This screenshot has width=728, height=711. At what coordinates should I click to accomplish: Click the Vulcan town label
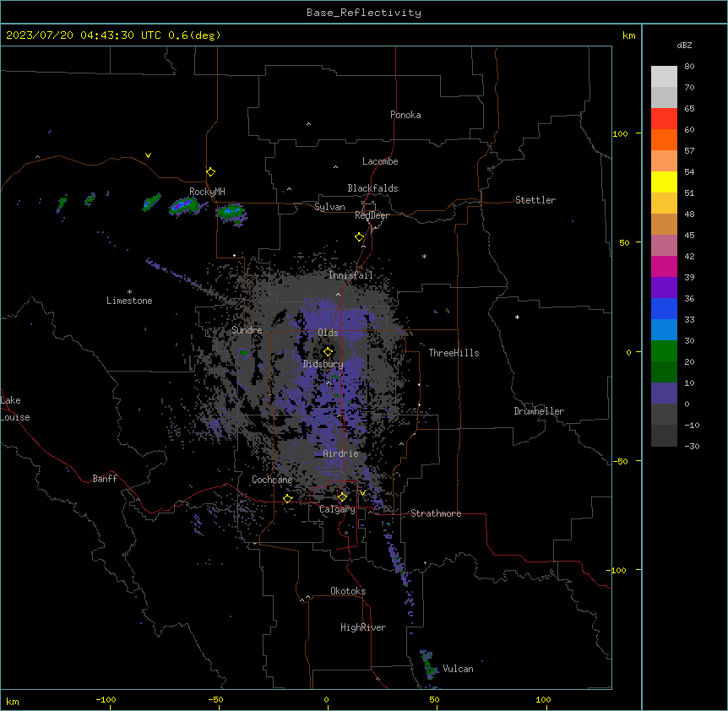tap(458, 669)
